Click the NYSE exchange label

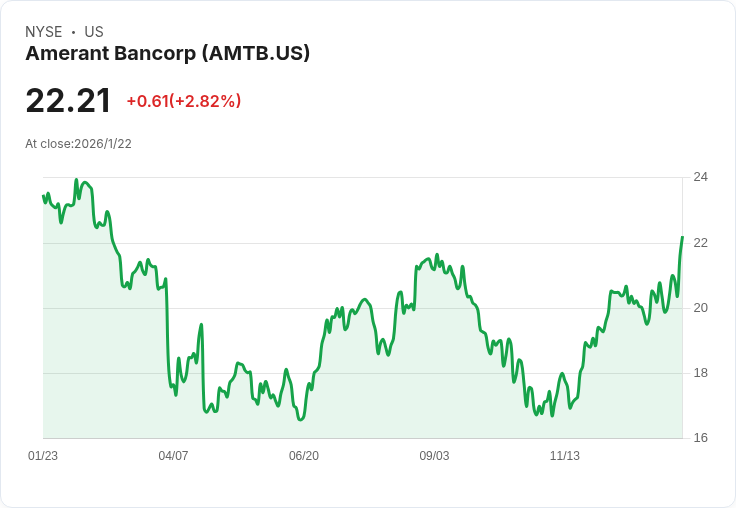click(x=44, y=32)
